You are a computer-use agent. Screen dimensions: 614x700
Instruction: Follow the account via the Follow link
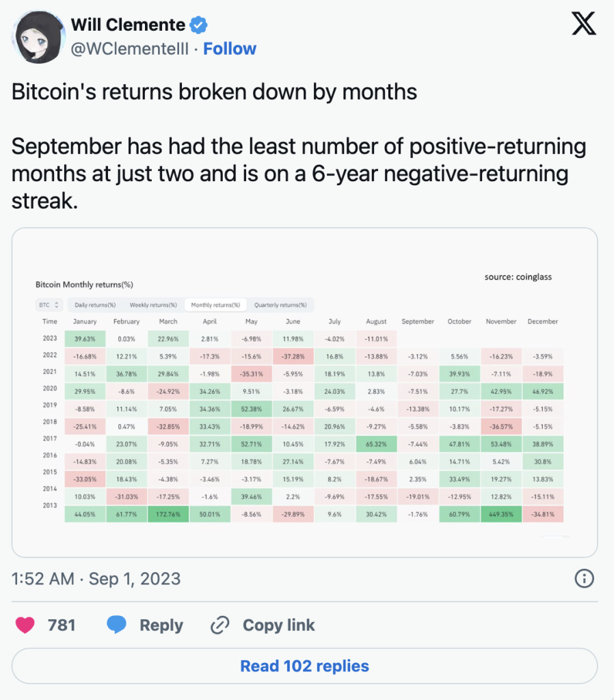click(x=230, y=49)
